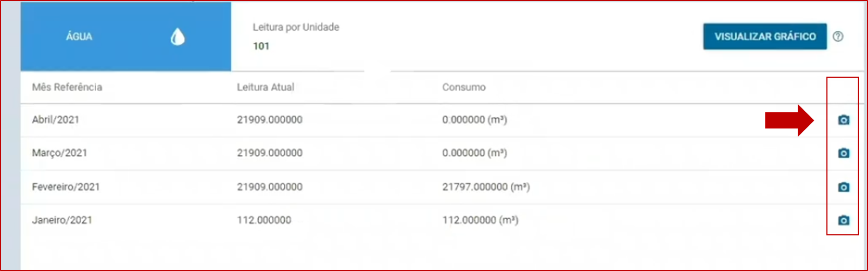Select the Janeiro/2021 row label
The width and height of the screenshot is (868, 271).
click(62, 220)
